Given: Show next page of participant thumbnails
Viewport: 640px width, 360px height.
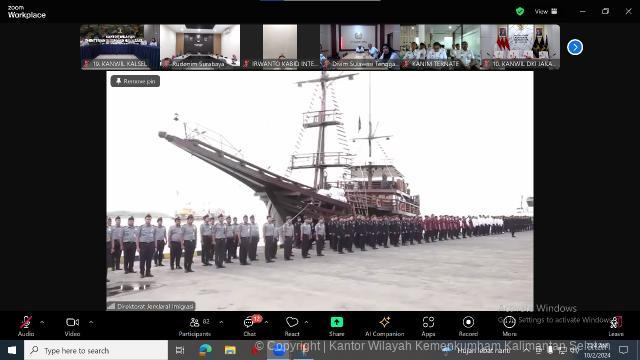Looking at the screenshot, I should tap(575, 47).
